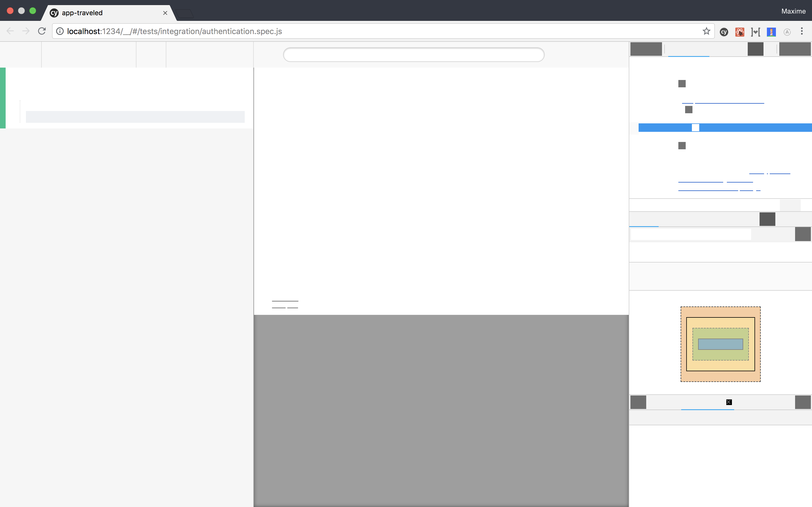Open the Chrome three-dot menu
The width and height of the screenshot is (812, 507).
click(802, 31)
